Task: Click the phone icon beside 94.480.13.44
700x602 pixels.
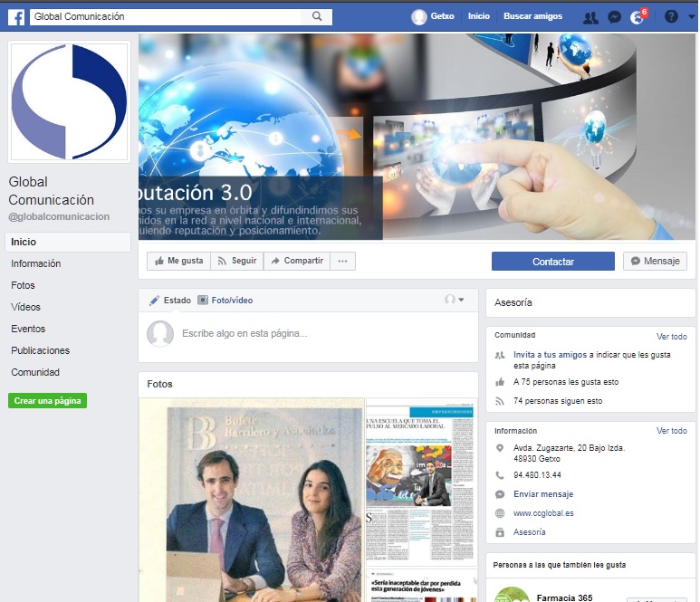Action: 500,475
